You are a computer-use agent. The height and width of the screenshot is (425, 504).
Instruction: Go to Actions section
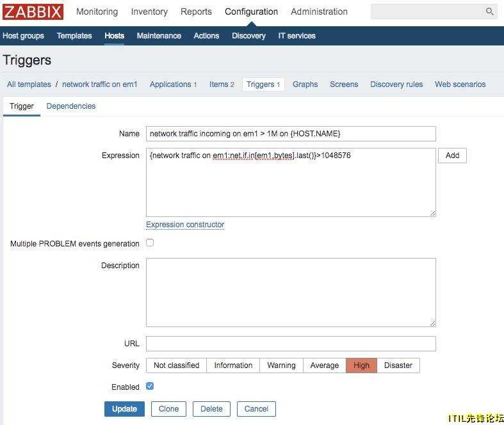(x=206, y=36)
